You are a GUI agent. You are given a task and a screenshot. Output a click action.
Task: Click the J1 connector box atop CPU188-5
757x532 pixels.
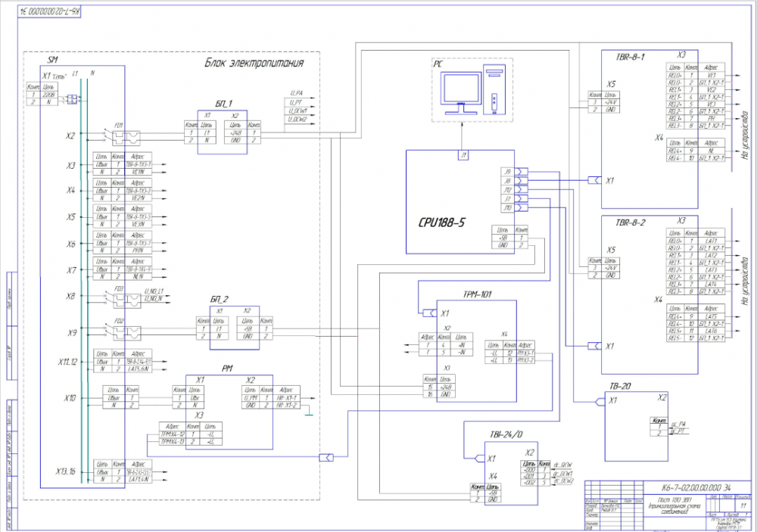point(463,155)
